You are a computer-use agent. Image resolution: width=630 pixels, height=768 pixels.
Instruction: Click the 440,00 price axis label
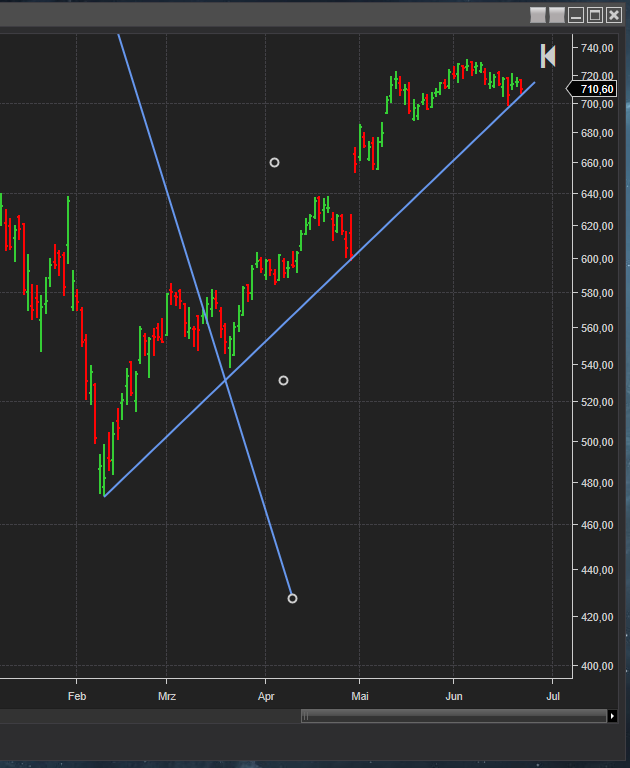[x=597, y=571]
